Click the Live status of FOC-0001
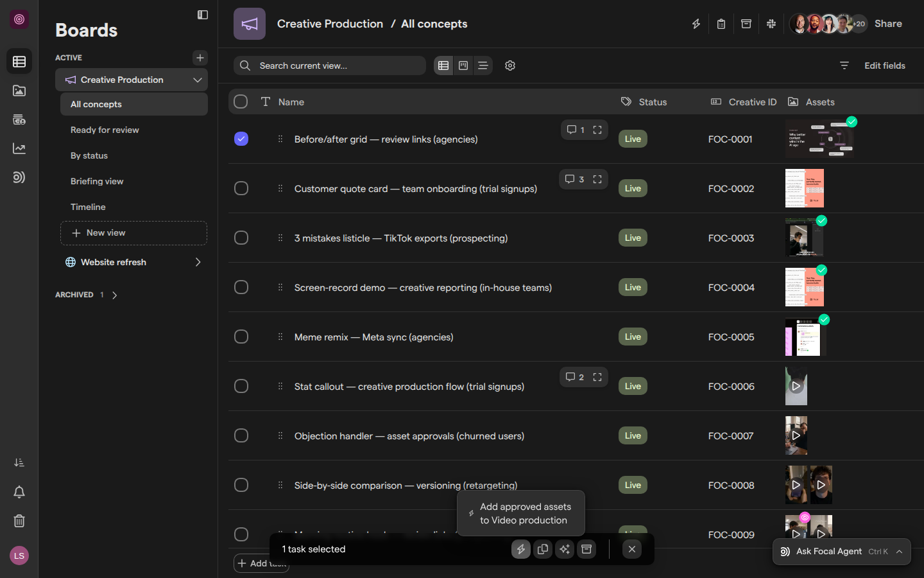This screenshot has height=578, width=924. point(633,139)
